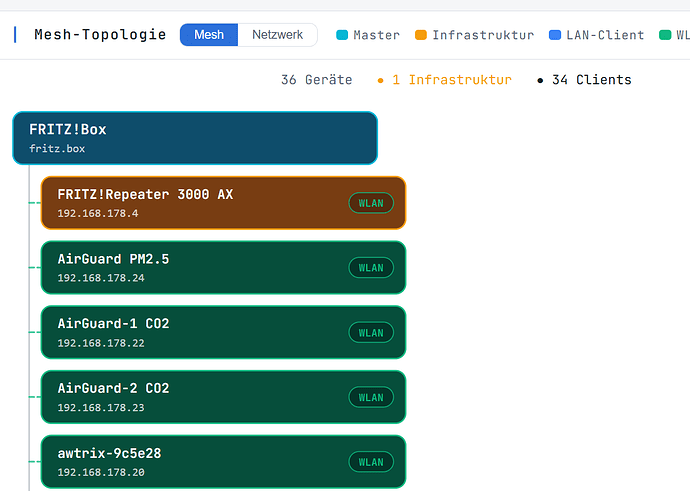Click the Mesh-Topologie heading
690x491 pixels.
coord(100,34)
